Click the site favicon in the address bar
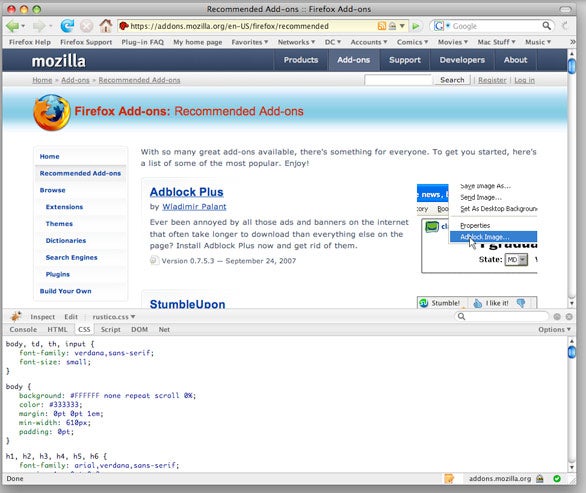586x493 pixels. 124,26
